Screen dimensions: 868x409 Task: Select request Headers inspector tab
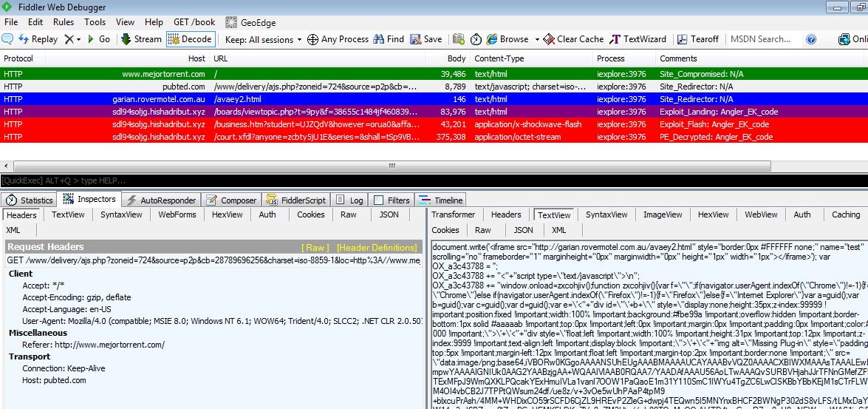click(x=22, y=215)
